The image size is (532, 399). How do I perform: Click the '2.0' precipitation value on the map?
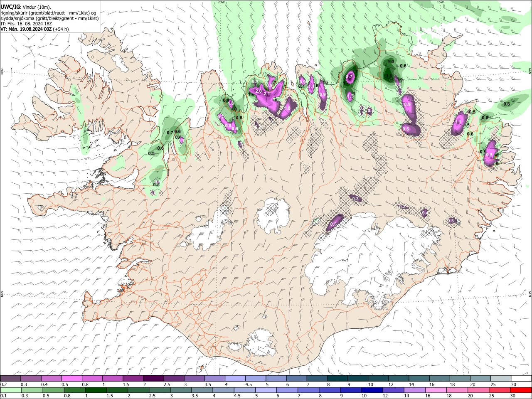click(x=258, y=91)
